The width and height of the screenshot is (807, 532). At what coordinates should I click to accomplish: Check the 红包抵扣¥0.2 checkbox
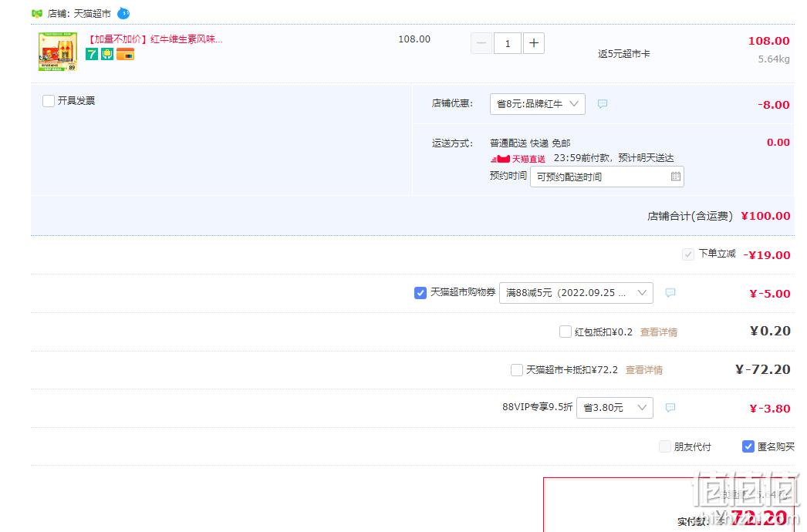click(565, 332)
